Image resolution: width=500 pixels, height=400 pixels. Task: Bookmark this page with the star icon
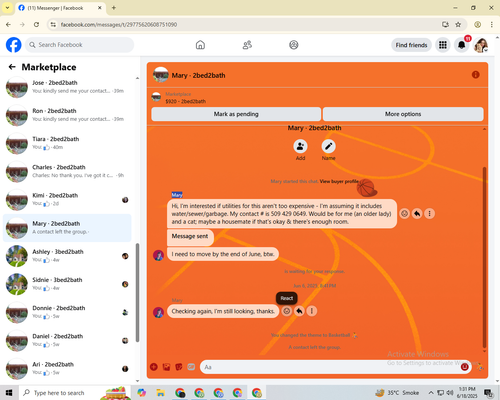[458, 24]
